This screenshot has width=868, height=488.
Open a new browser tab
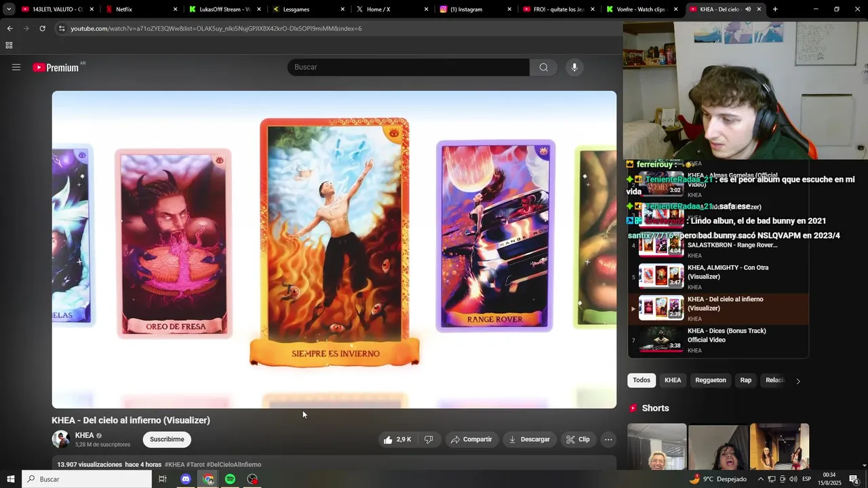pos(775,9)
